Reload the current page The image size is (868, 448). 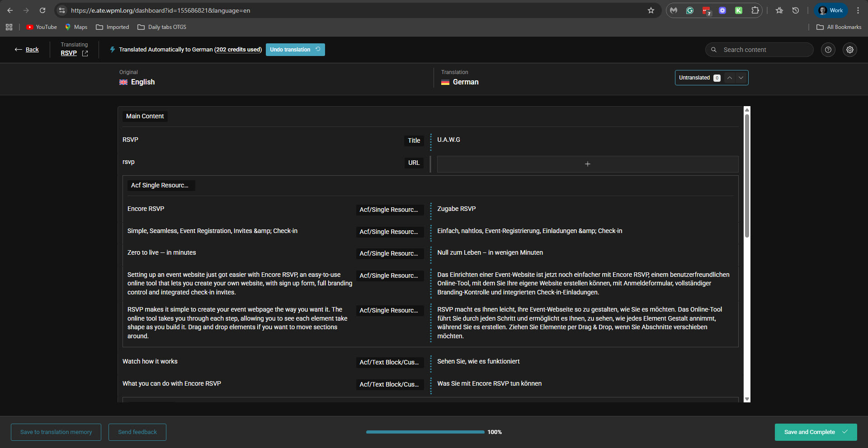point(42,10)
